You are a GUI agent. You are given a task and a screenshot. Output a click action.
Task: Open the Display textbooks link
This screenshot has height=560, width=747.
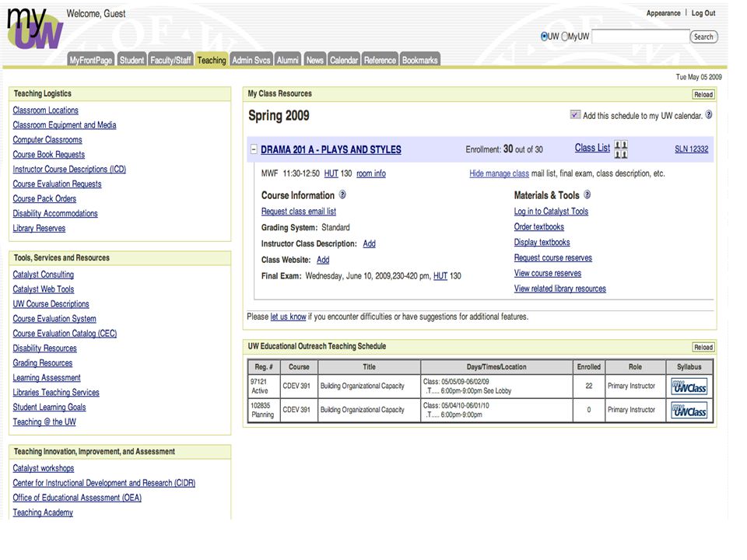click(x=542, y=242)
